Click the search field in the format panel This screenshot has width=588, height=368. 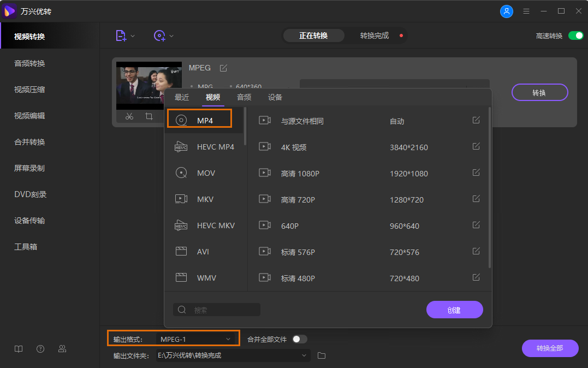[217, 310]
